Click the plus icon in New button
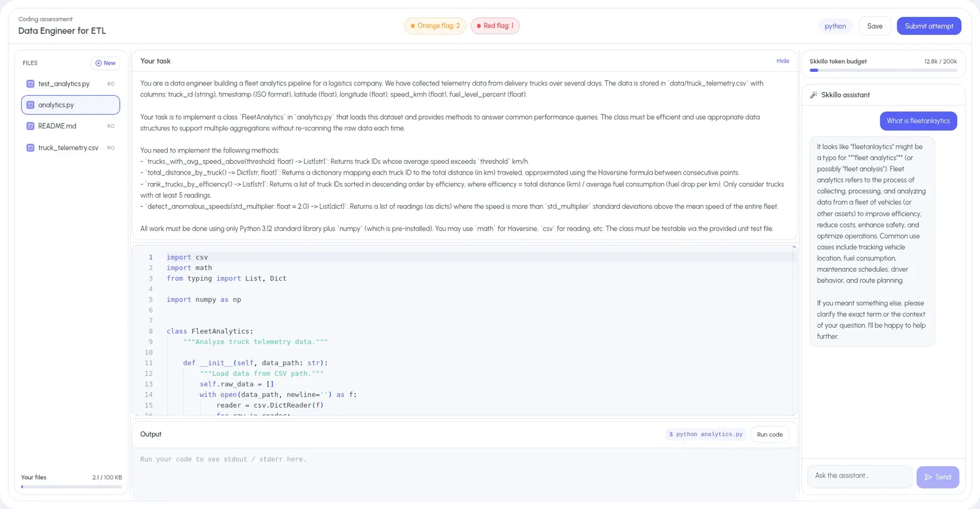Viewport: 980px width, 509px height. coord(99,63)
